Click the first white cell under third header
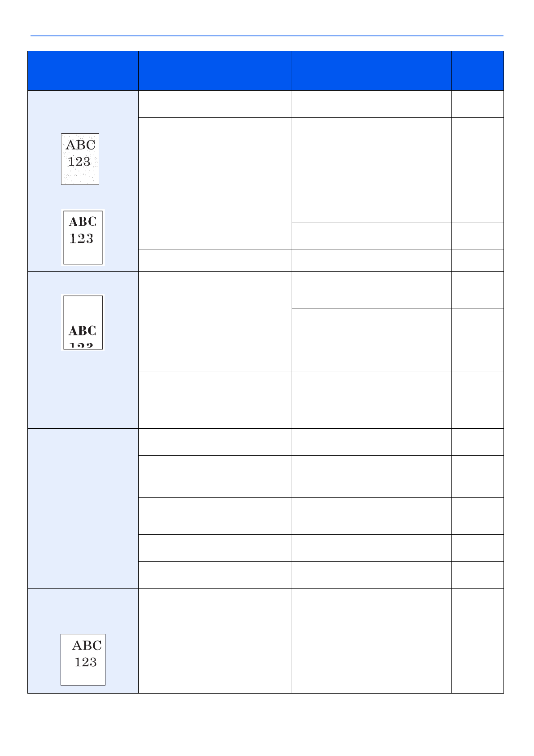This screenshot has height=756, width=534. tap(372, 104)
